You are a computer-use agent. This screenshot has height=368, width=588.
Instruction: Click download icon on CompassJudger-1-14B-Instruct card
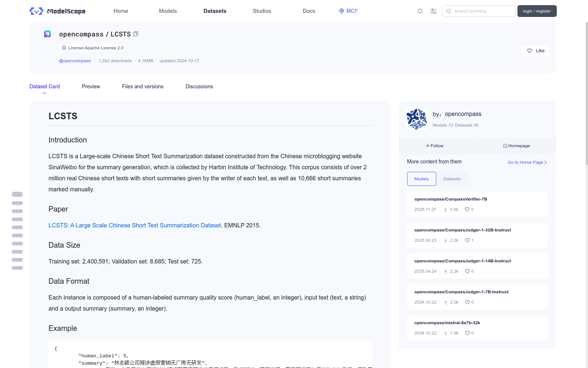(x=446, y=271)
